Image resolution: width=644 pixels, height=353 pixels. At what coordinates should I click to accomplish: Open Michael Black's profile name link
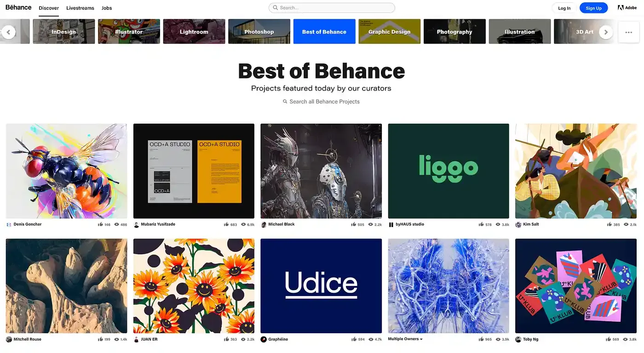click(282, 224)
